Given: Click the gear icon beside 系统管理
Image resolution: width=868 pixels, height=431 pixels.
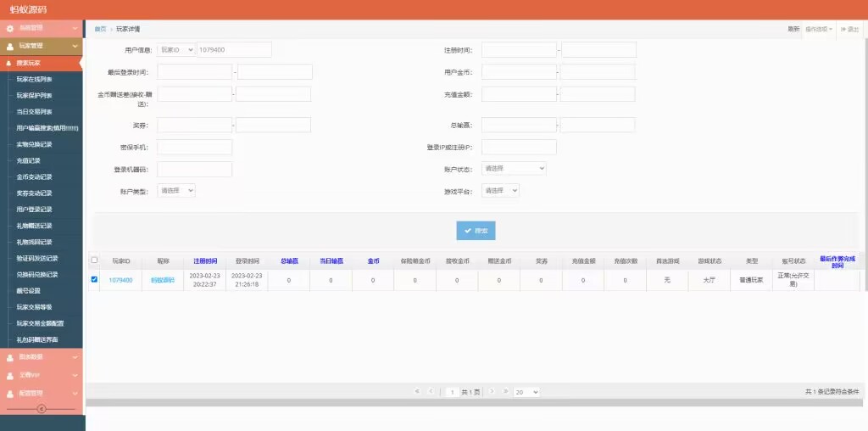Looking at the screenshot, I should [10, 29].
